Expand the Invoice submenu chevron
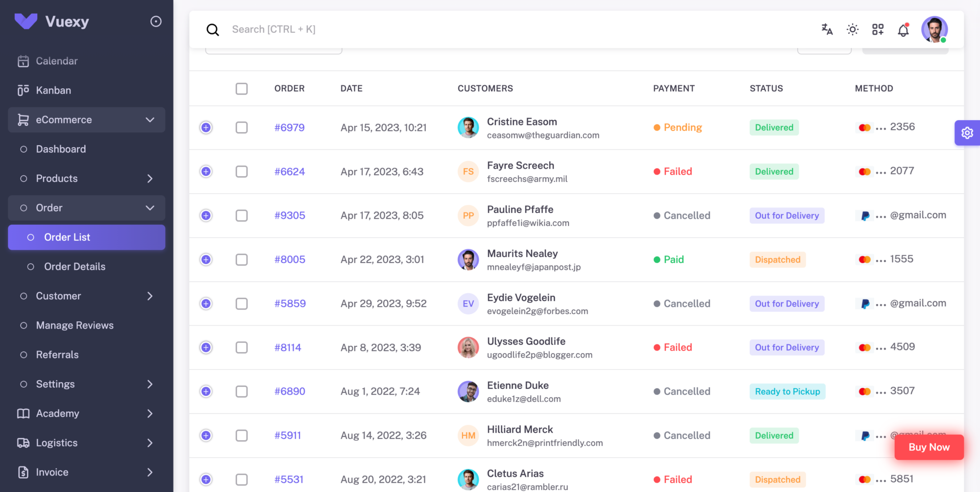Viewport: 980px width, 492px height. tap(150, 473)
